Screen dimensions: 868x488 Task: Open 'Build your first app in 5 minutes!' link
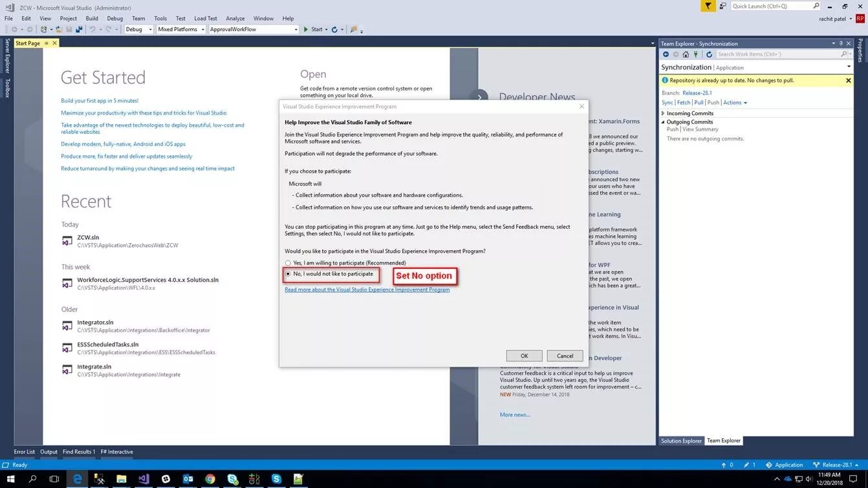click(x=100, y=101)
